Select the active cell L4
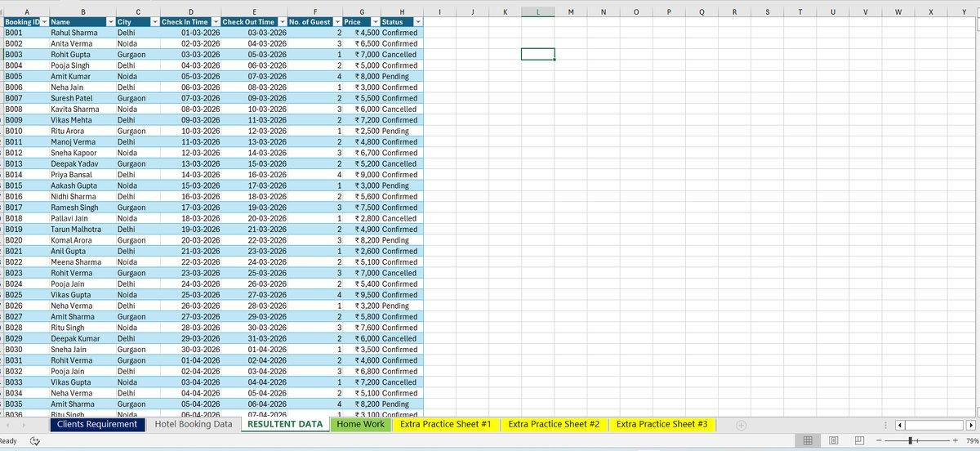The image size is (980, 451). pos(537,54)
